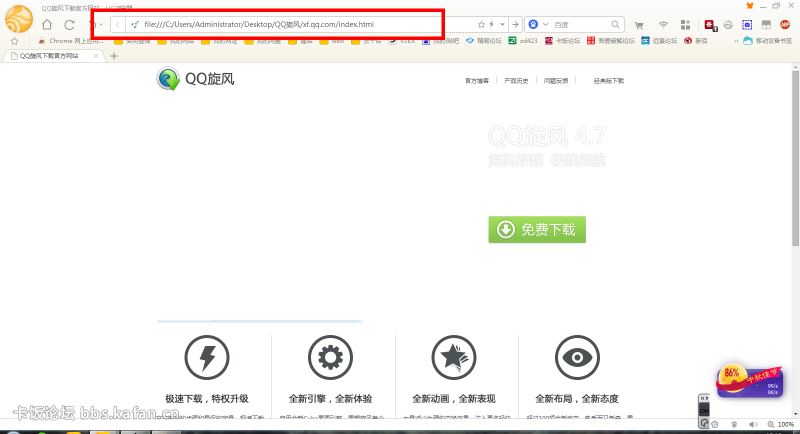
Task: Click the go-to-address arrow button
Action: pyautogui.click(x=515, y=24)
